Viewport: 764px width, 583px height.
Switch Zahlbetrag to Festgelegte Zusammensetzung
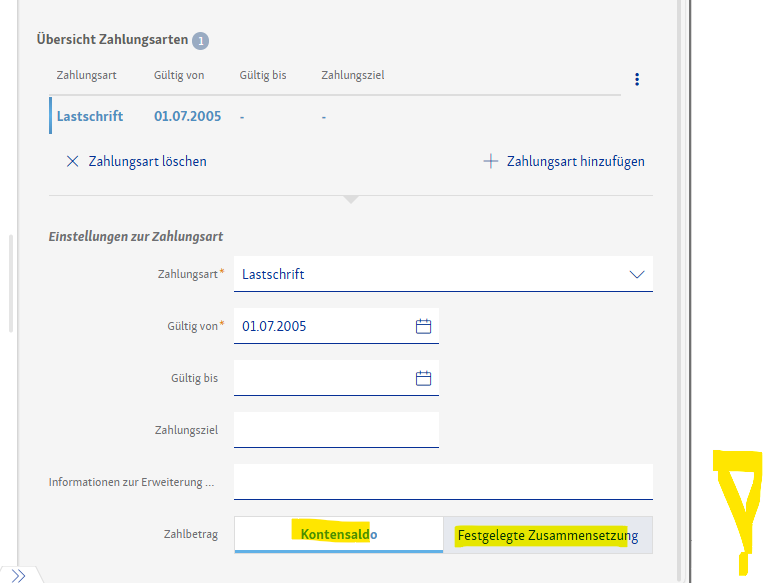coord(547,535)
